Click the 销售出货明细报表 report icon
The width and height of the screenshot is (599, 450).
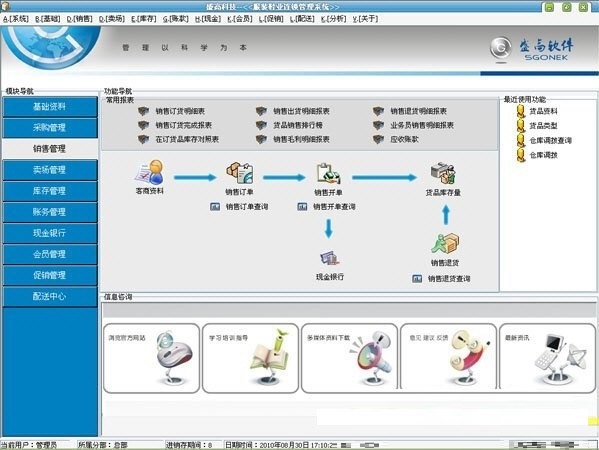tap(261, 111)
